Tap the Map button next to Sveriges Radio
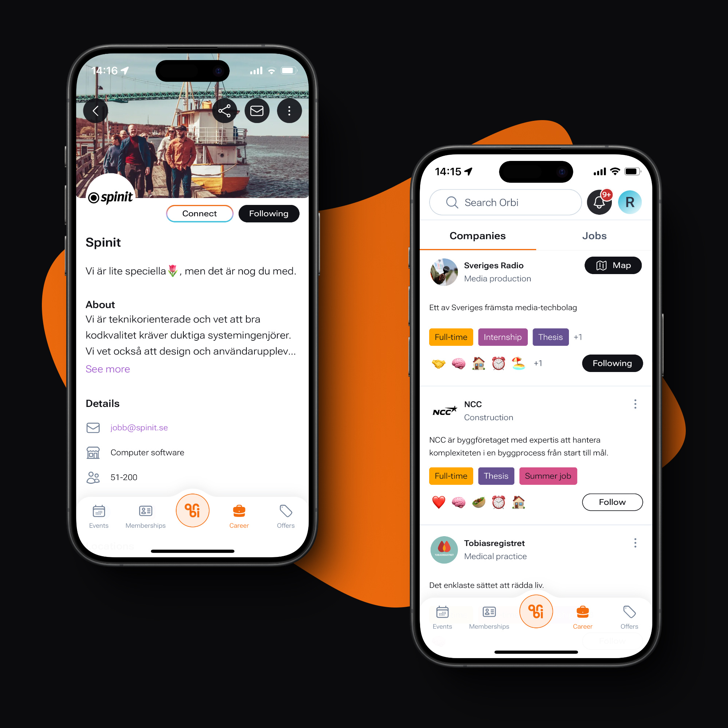The height and width of the screenshot is (728, 728). click(x=614, y=266)
